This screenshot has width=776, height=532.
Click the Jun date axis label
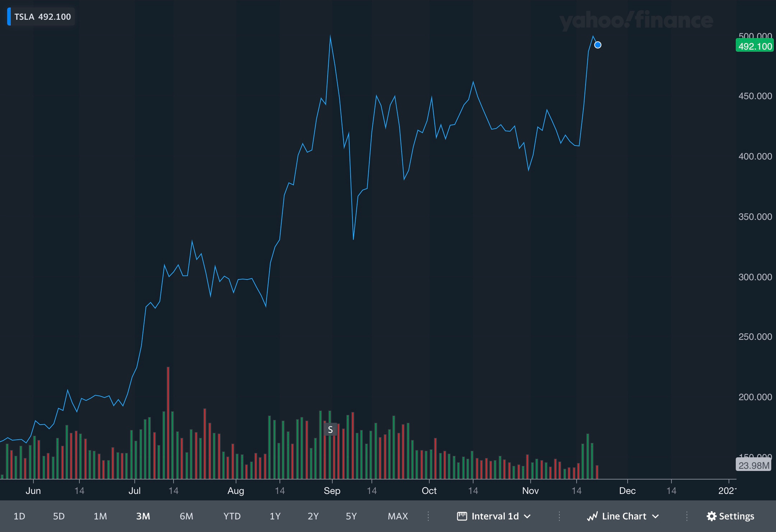33,491
